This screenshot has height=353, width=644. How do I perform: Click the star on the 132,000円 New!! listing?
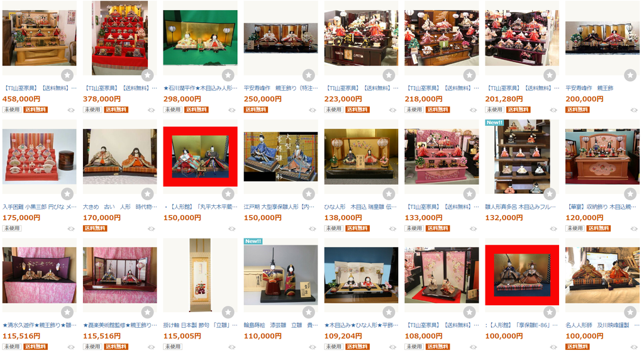(x=550, y=194)
